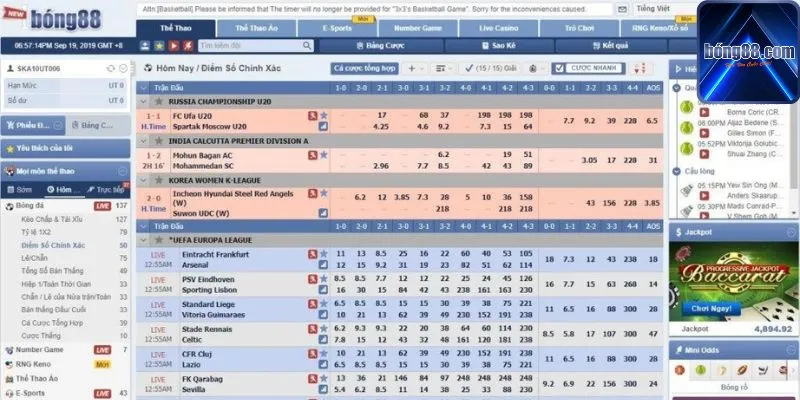
Task: Click the search magnifier icon
Action: click(x=307, y=45)
